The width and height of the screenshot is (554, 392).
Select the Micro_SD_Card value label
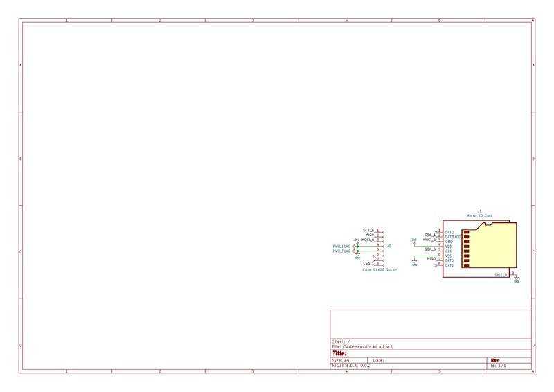tap(479, 215)
